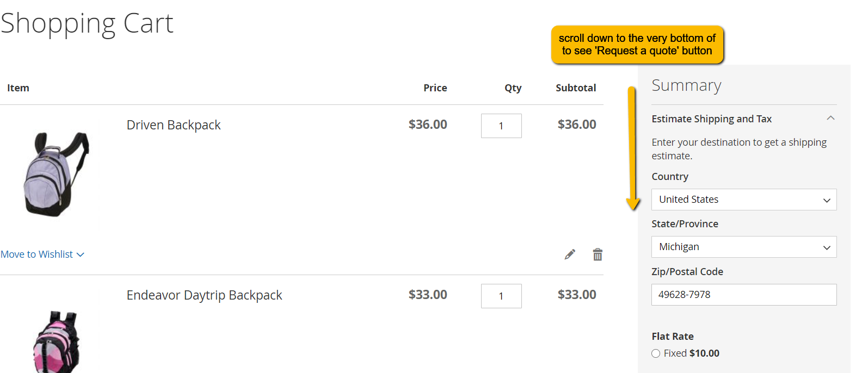
Task: Open the Country dropdown showing United States
Action: point(743,200)
